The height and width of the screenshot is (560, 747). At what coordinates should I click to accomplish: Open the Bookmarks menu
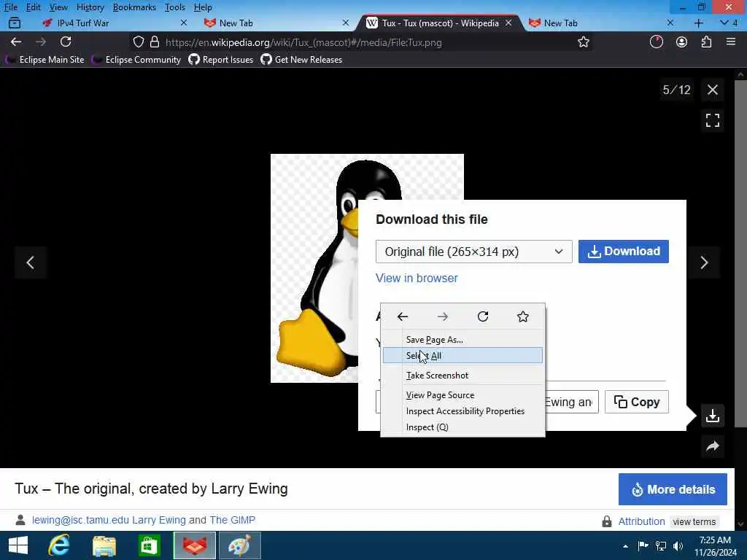tap(134, 7)
